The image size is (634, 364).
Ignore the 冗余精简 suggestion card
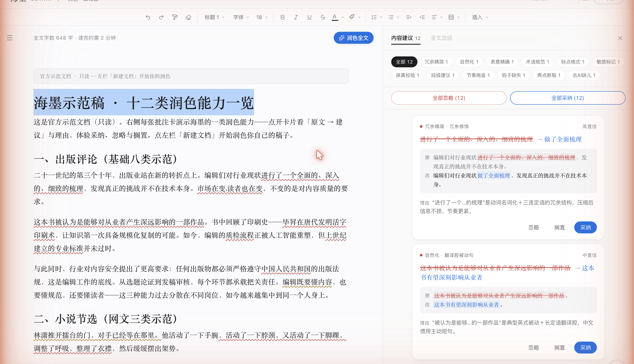(534, 227)
